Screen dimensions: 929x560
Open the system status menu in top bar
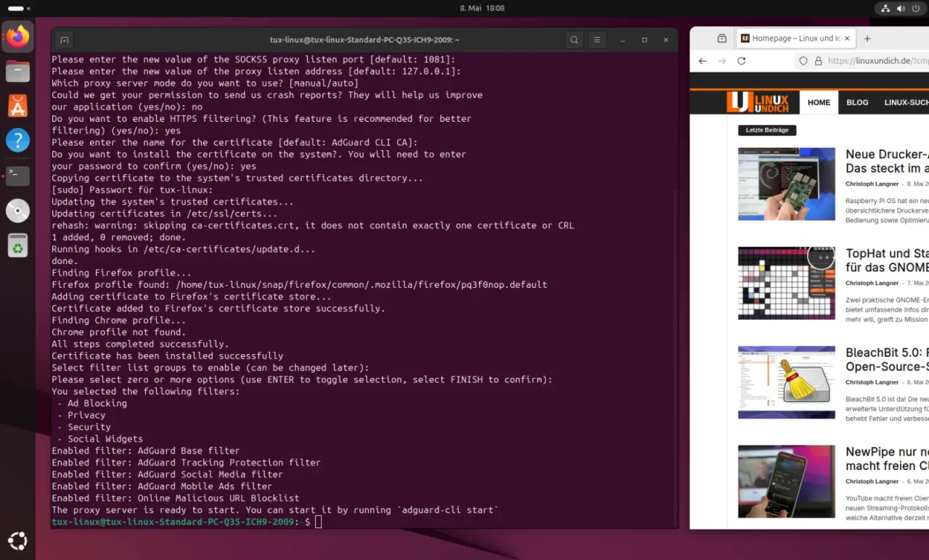coord(900,9)
